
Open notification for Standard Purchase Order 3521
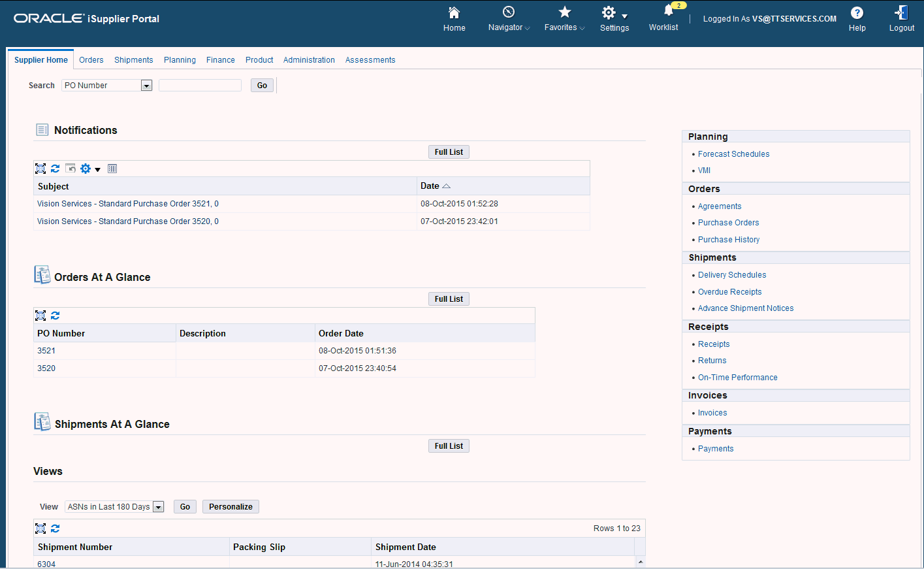(128, 204)
